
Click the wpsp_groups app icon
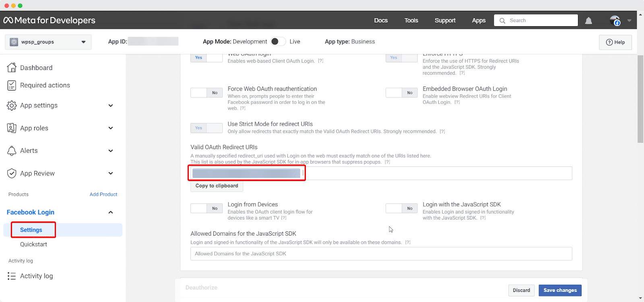tap(14, 42)
